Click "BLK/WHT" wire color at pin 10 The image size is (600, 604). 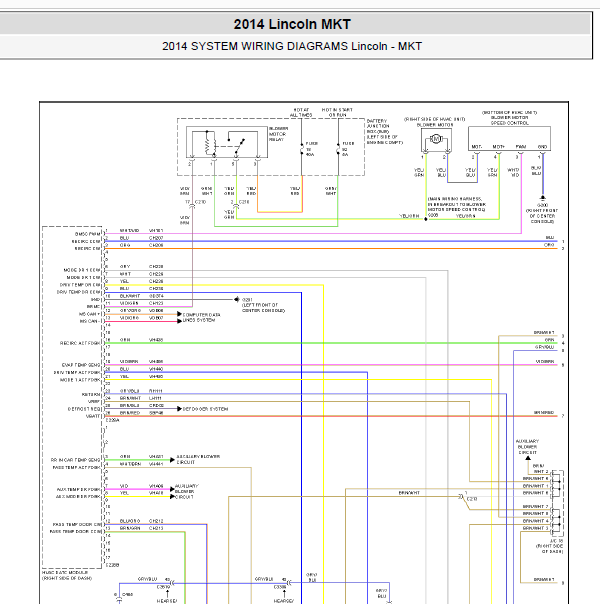coord(130,296)
